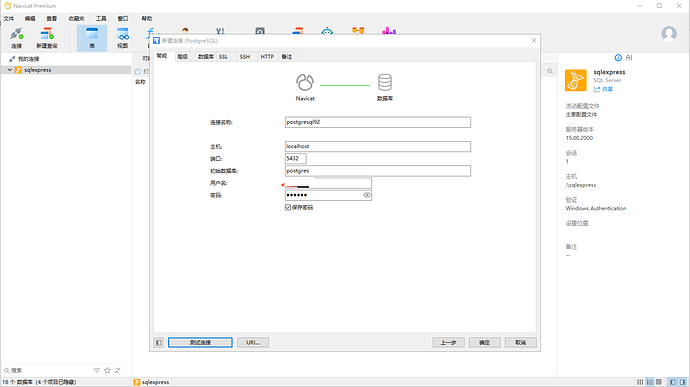Click the URI... button
This screenshot has height=387, width=690.
pos(253,342)
